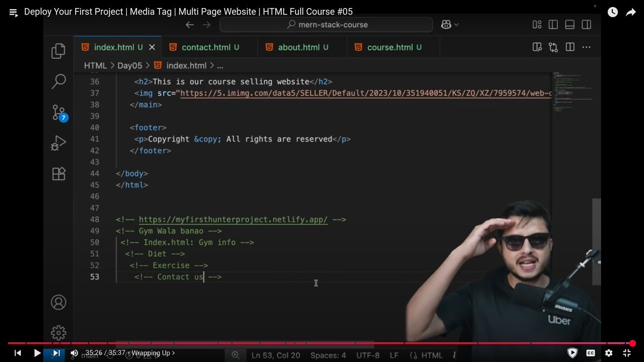Screen dimensions: 644x362
Task: Mute the video with the speaker icon
Action: (x=74, y=353)
